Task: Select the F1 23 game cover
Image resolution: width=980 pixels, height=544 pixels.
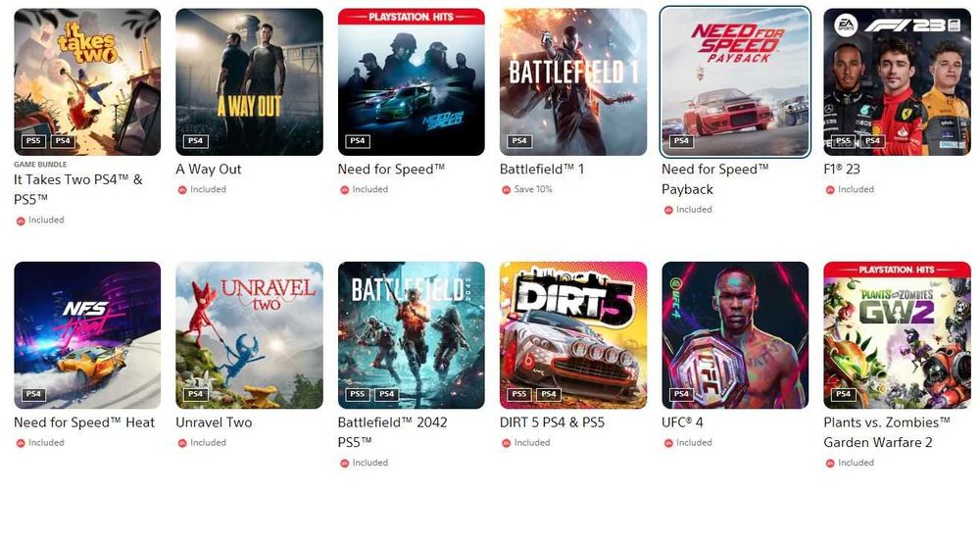Action: click(897, 82)
